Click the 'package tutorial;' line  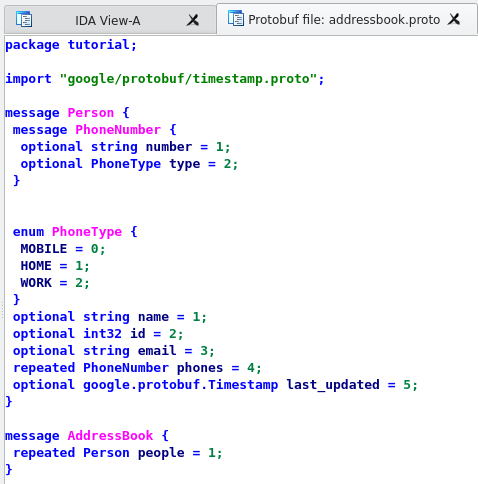pyautogui.click(x=71, y=45)
